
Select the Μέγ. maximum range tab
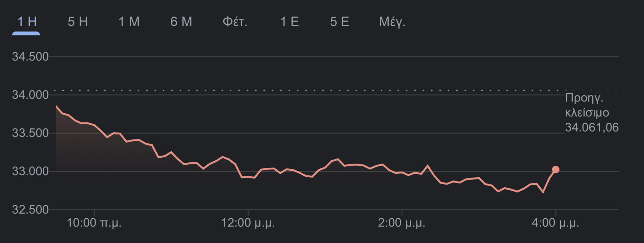click(x=392, y=22)
